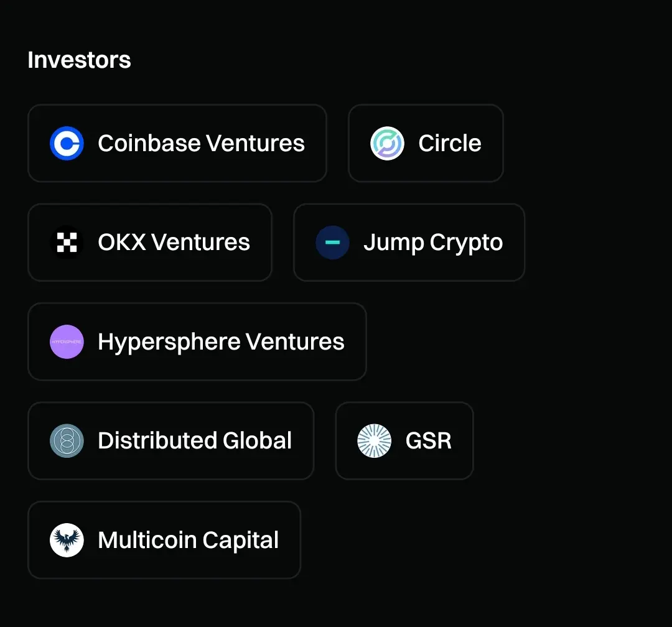This screenshot has width=672, height=627.
Task: Click the Jump Crypto dash logo
Action: [332, 242]
